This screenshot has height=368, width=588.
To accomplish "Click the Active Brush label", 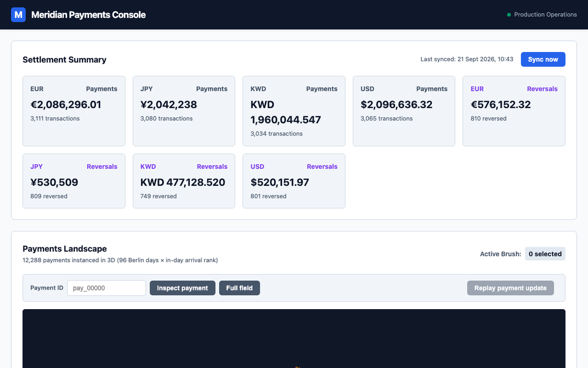I will coord(501,254).
